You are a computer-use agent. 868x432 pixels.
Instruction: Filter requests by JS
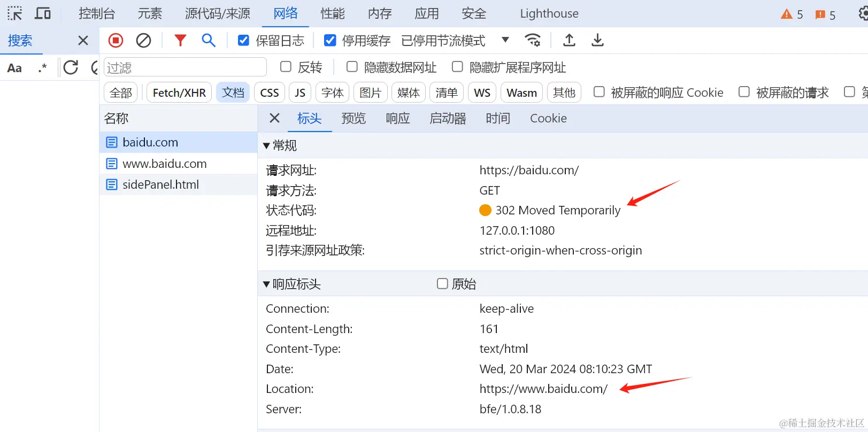click(300, 92)
